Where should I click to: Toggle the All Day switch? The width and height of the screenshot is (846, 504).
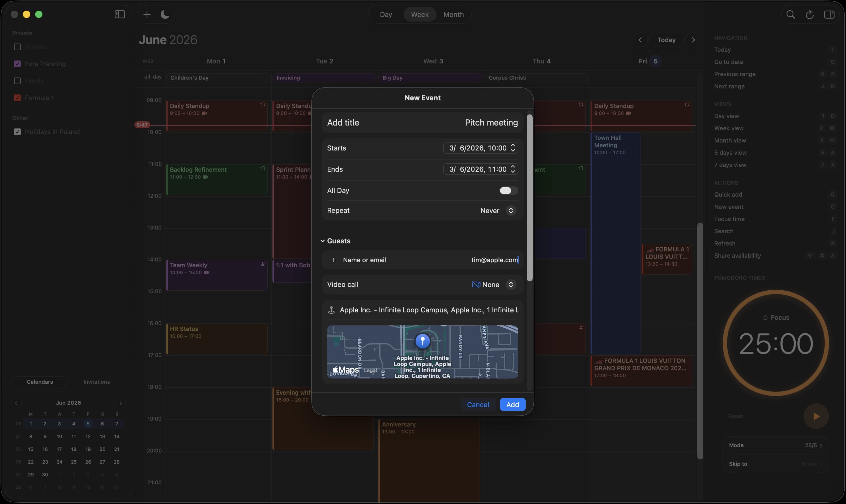[x=509, y=191]
